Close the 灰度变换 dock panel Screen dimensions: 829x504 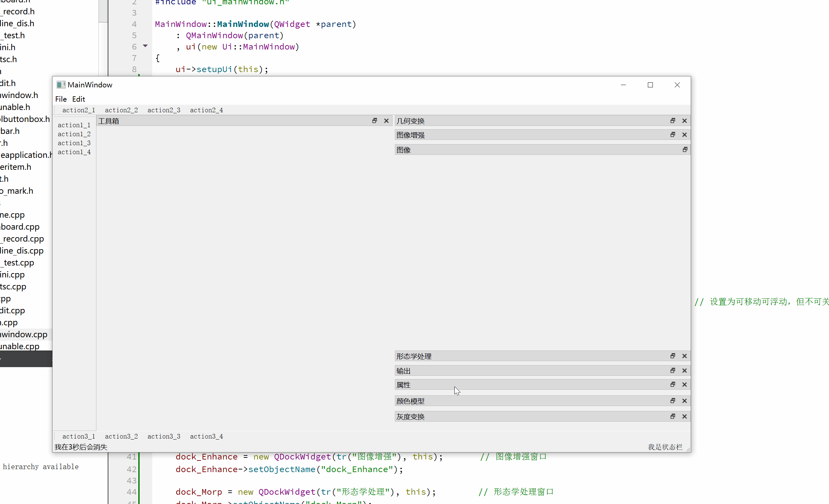coord(684,417)
